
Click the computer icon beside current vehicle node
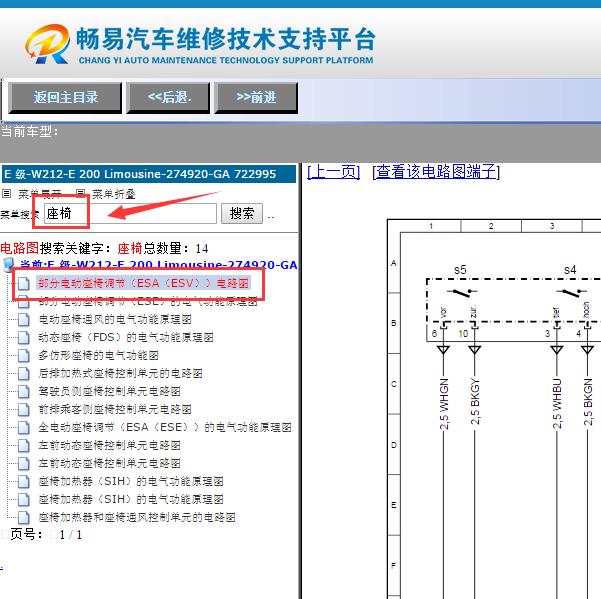click(8, 265)
